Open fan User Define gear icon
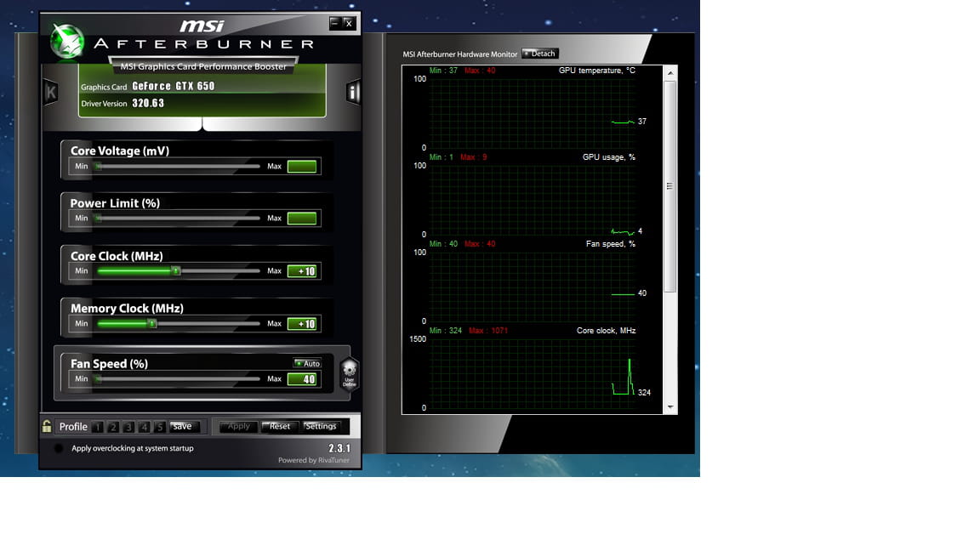The image size is (980, 551). point(350,373)
